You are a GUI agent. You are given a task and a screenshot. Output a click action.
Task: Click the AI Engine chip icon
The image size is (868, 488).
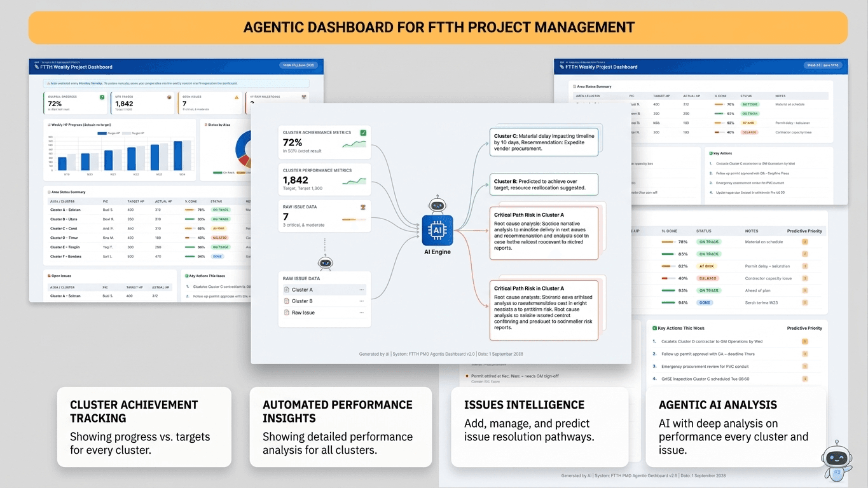[437, 230]
